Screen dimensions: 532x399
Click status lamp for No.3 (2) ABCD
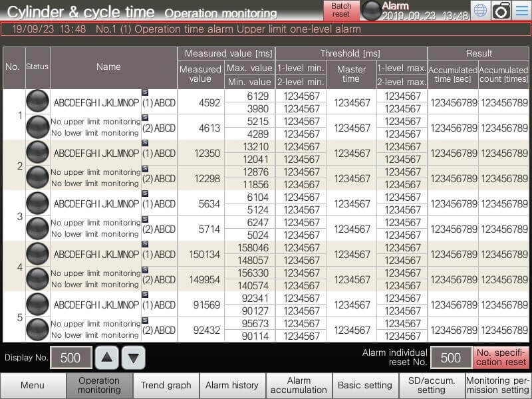[37, 228]
